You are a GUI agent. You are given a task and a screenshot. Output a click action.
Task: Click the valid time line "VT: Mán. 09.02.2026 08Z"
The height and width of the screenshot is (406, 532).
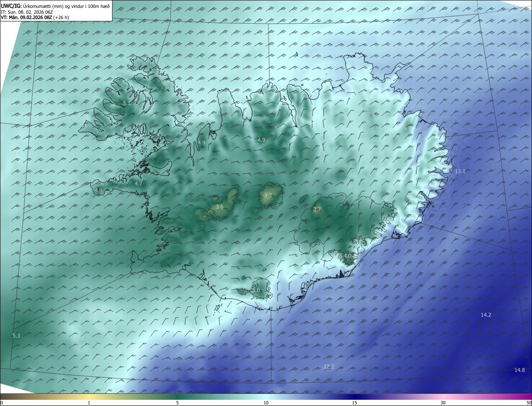coord(26,18)
